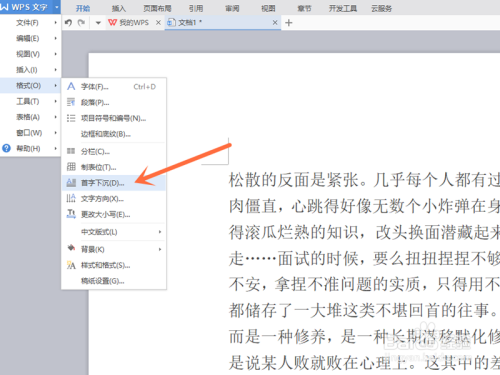Open the 表格(A) menu

click(x=30, y=117)
